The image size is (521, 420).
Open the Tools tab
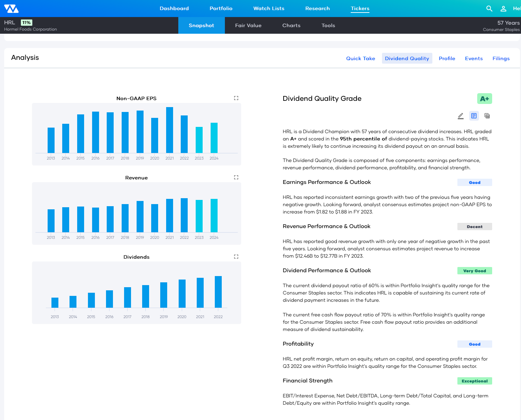[328, 25]
